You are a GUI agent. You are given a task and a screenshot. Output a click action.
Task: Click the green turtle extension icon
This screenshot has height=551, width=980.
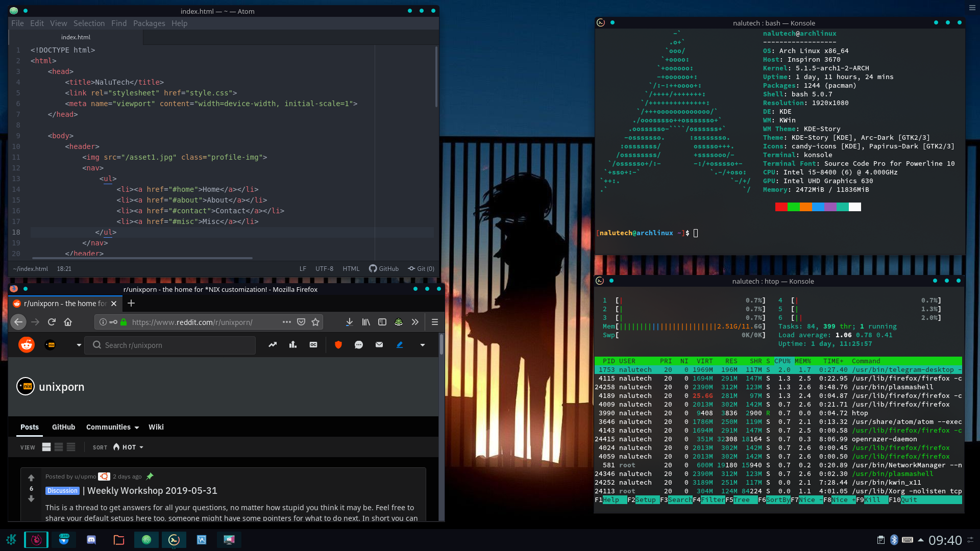399,322
